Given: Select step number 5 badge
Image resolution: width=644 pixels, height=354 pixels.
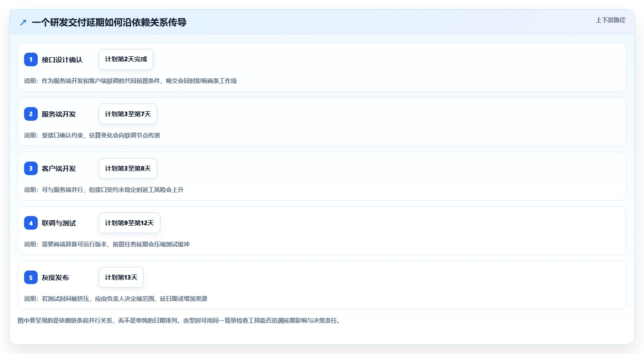Looking at the screenshot, I should pos(31,277).
